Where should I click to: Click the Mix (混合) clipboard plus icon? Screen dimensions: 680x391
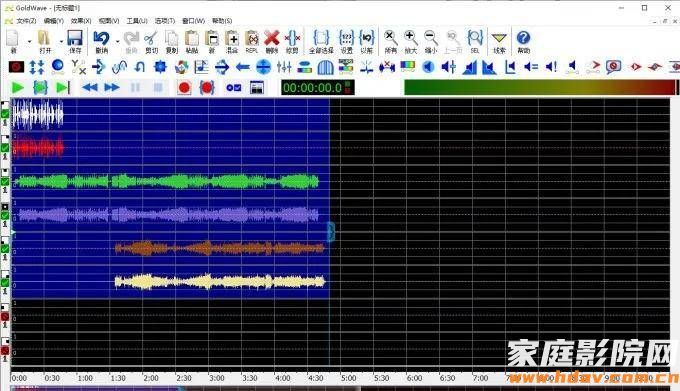pyautogui.click(x=232, y=39)
